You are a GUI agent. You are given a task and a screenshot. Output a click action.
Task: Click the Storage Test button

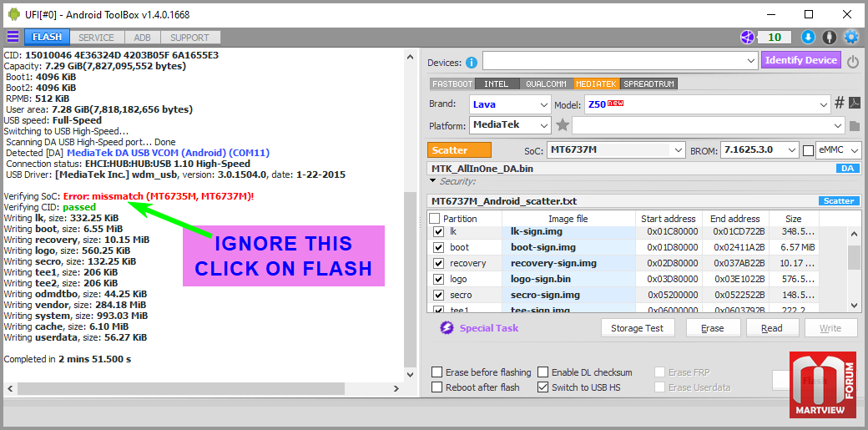(x=637, y=328)
